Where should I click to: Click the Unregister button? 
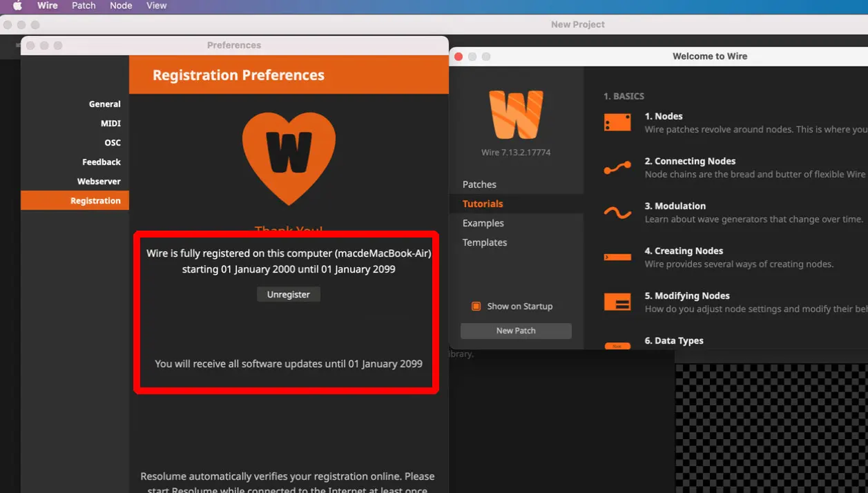[x=289, y=294]
